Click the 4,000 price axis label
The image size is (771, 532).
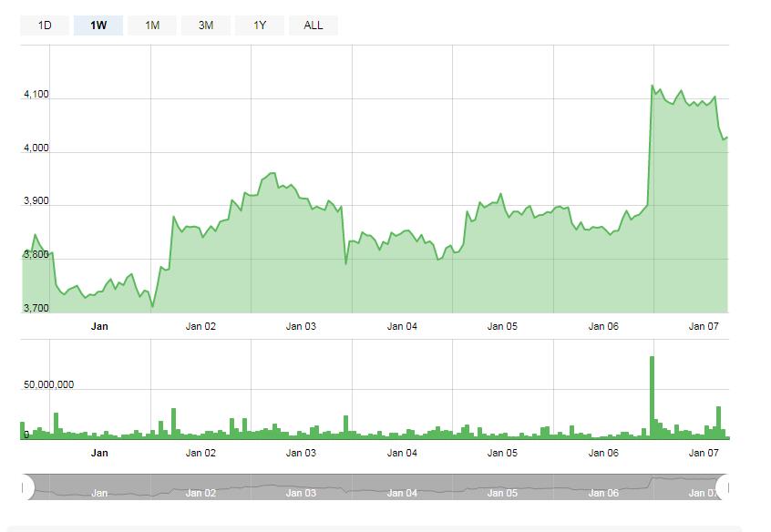36,148
